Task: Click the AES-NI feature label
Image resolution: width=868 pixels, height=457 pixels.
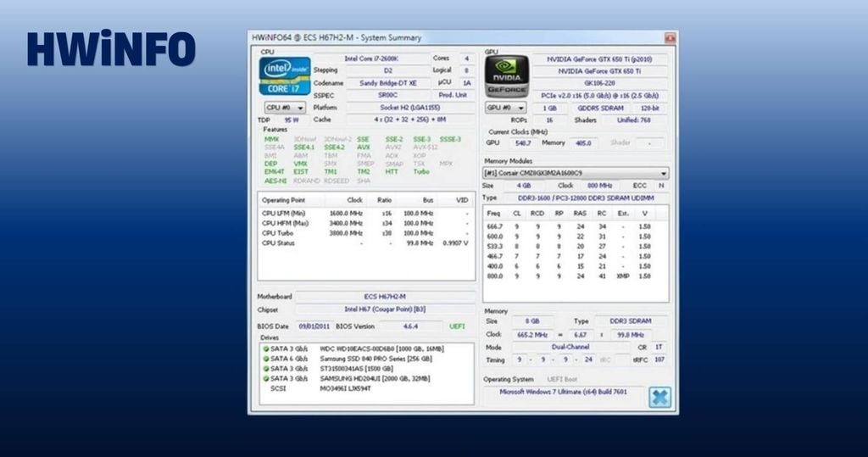Action: pyautogui.click(x=275, y=181)
